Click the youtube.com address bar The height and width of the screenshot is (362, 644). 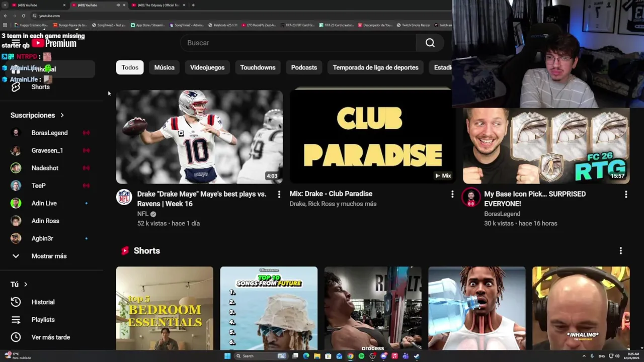(49, 16)
